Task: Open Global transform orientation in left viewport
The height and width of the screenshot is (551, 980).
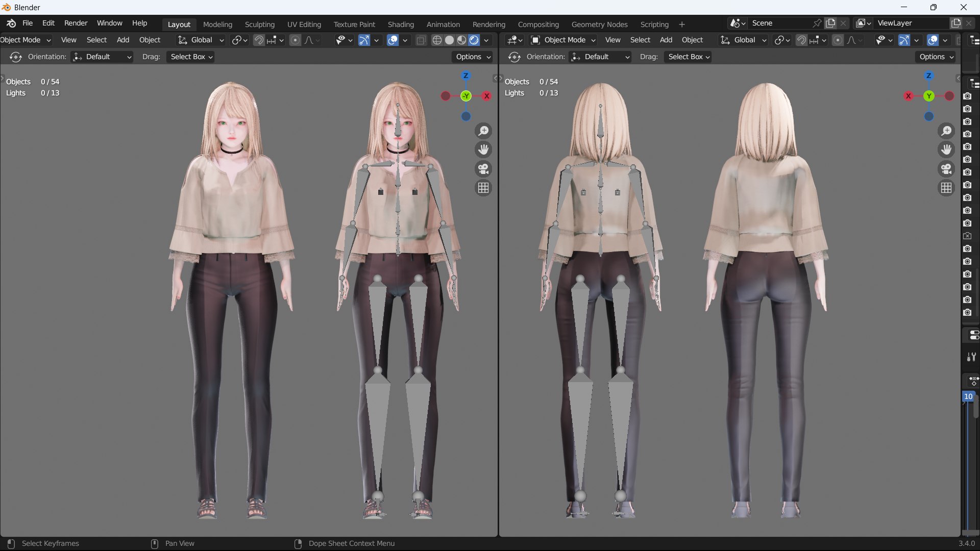Action: 201,40
